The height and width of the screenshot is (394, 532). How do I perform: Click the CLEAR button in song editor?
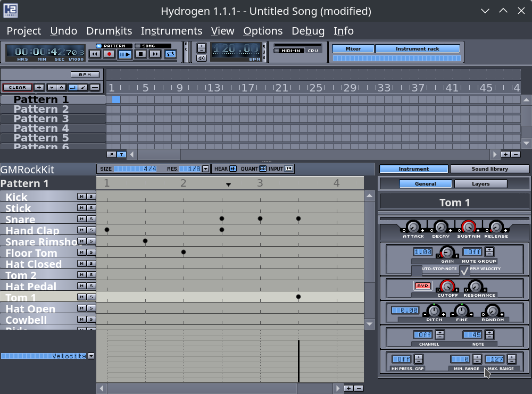pos(17,87)
